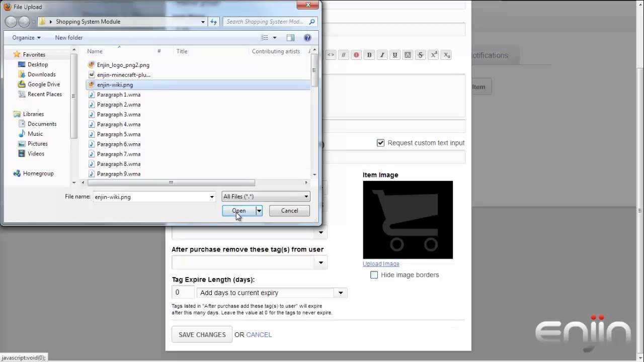Show the preview pane in file dialog

coord(290,38)
